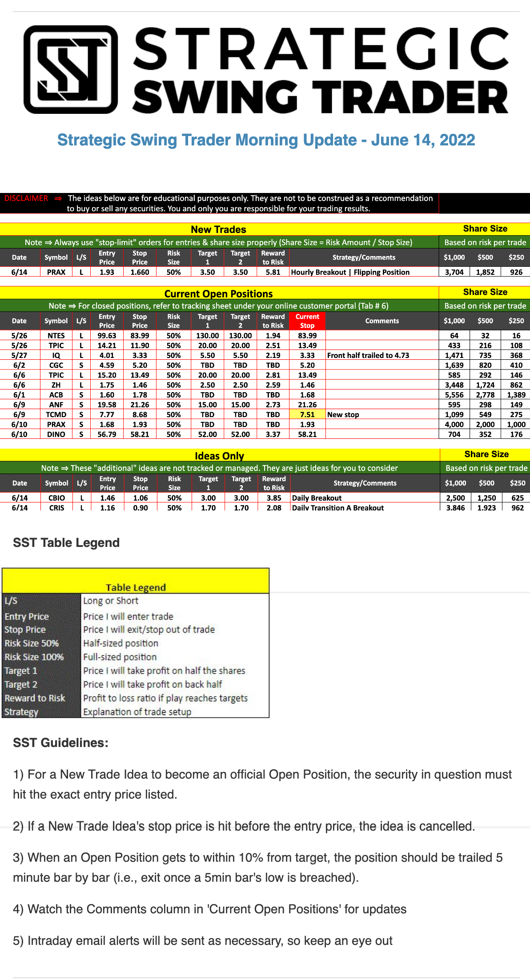Click the Daily Breakout strategy for CBIO
530x980 pixels.
(317, 498)
